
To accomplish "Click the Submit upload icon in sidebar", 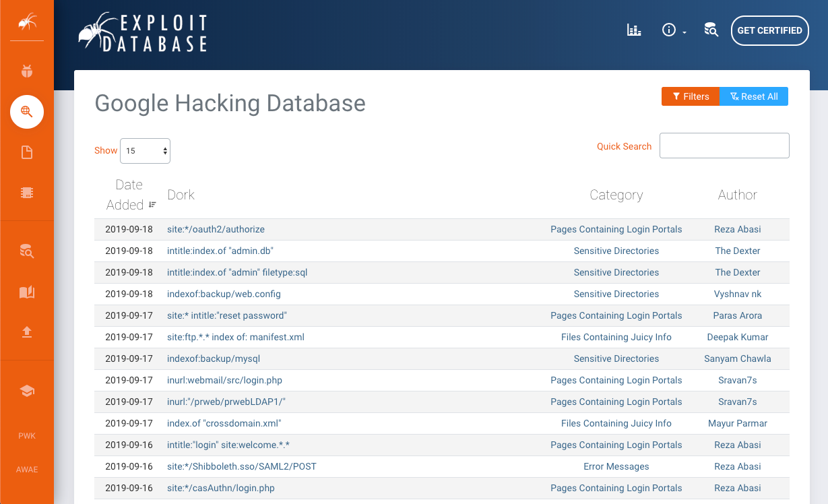I will [x=27, y=332].
